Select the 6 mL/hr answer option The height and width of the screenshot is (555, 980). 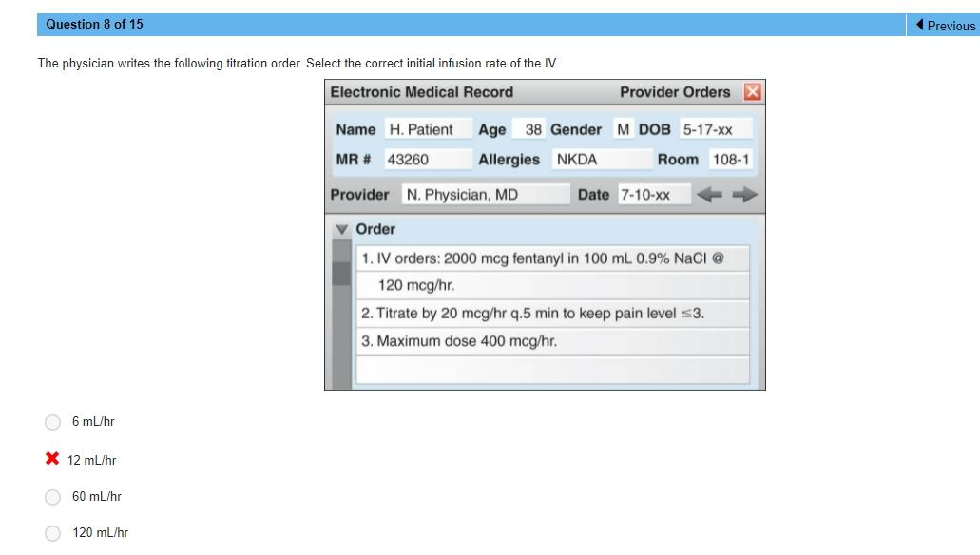click(x=52, y=422)
